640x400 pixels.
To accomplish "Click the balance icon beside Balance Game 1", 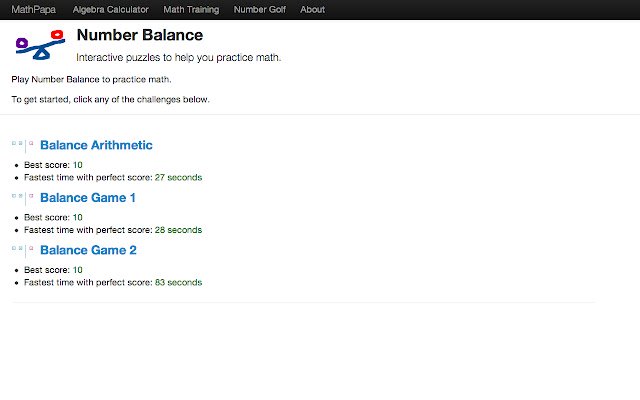I will click(23, 198).
